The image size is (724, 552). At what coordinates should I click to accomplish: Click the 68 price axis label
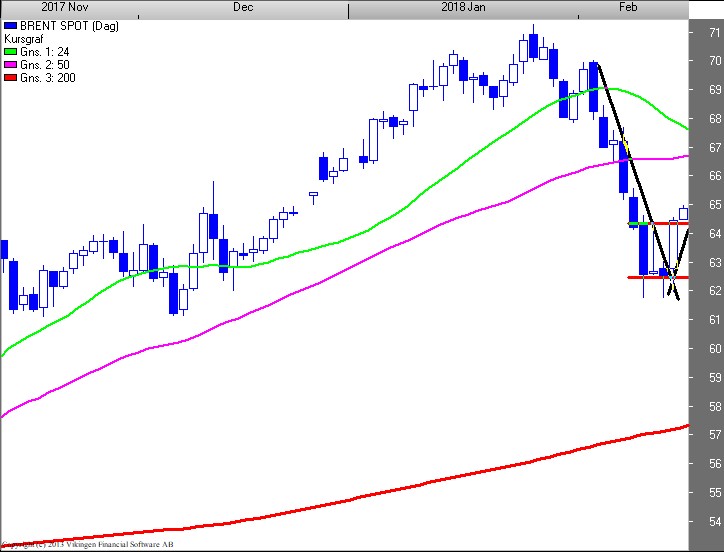715,119
